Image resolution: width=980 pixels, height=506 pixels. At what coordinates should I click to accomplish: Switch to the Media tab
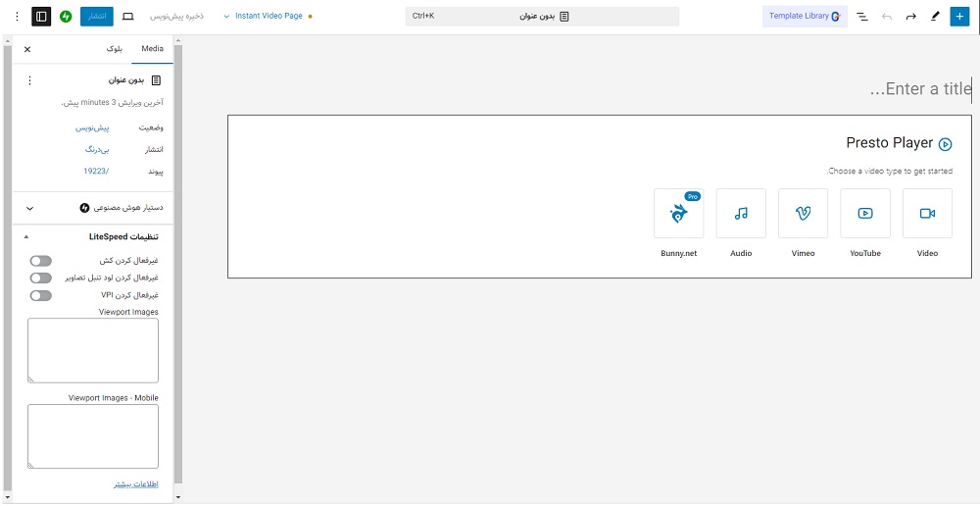[153, 49]
